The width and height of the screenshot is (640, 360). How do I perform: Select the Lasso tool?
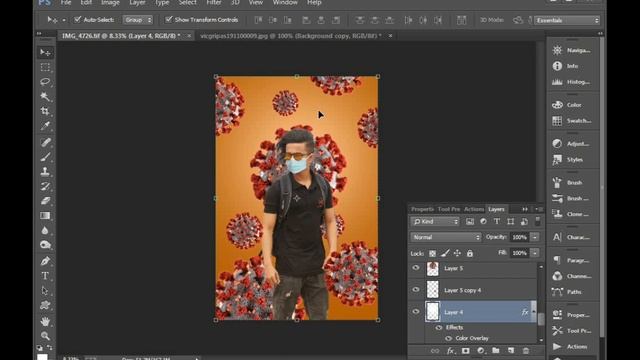45,82
